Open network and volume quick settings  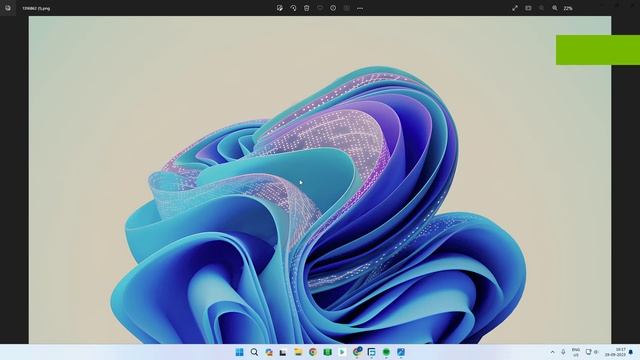click(592, 352)
